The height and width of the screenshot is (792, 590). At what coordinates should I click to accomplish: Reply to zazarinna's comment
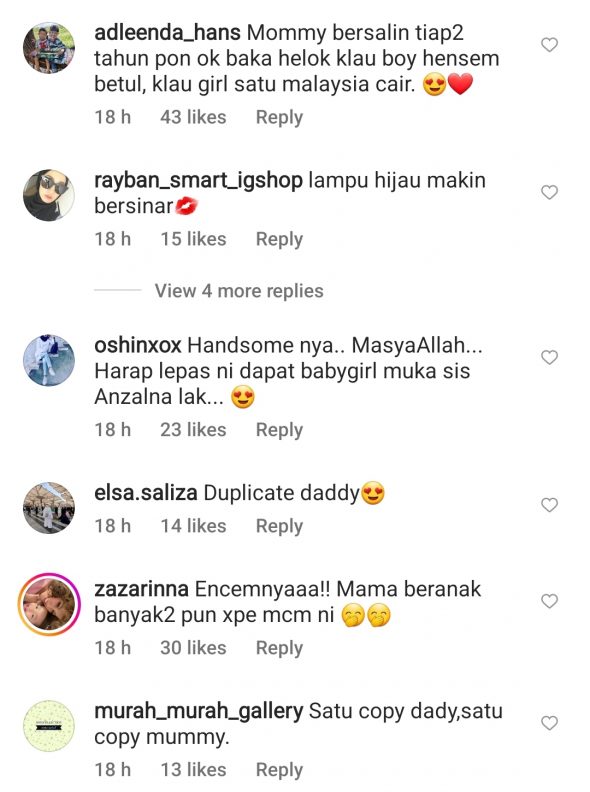coord(279,648)
